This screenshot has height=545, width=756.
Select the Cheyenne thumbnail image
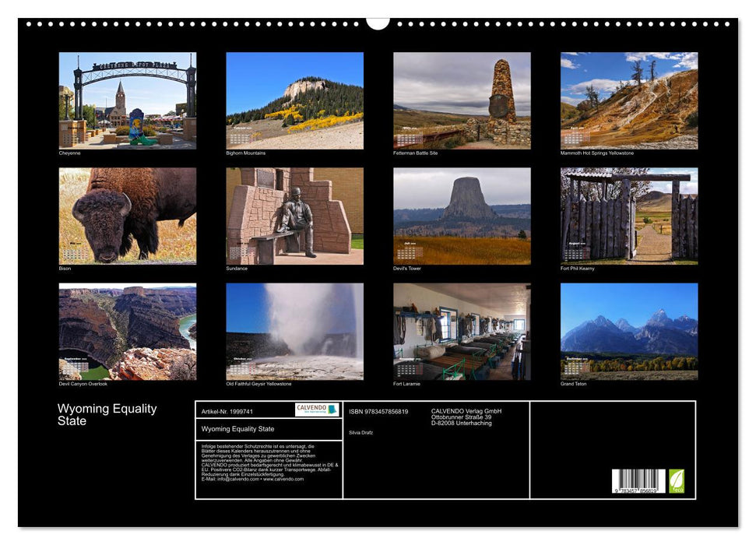[x=126, y=100]
